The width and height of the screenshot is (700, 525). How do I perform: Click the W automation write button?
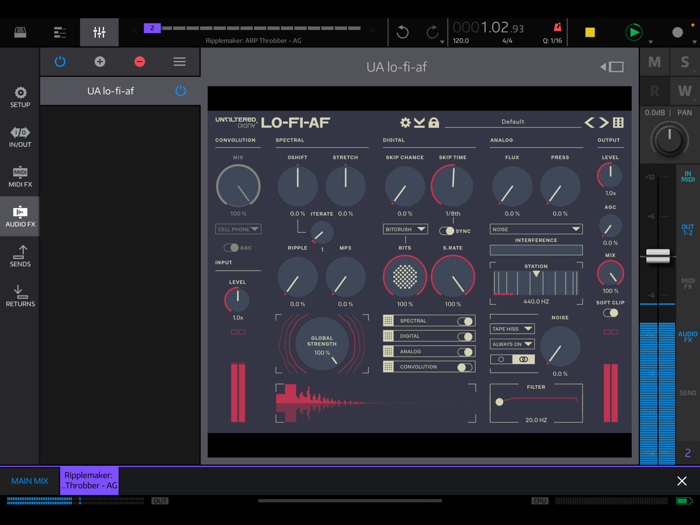(x=685, y=91)
